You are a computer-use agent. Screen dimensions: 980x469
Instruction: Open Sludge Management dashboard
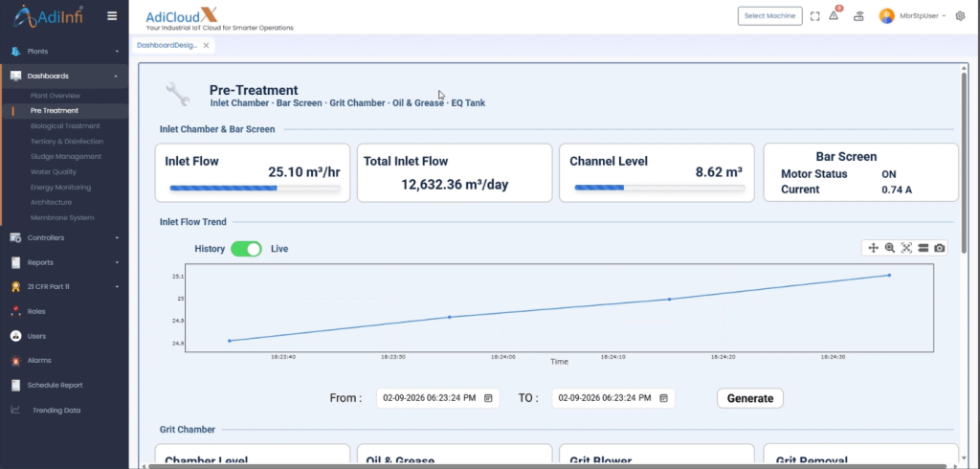[66, 156]
